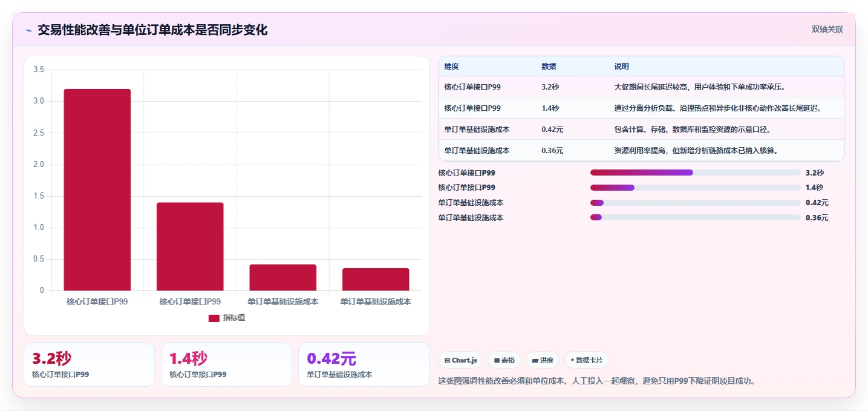Click the 1.5 tick on the y-axis
Screen dimensions: 868x411
click(x=39, y=196)
